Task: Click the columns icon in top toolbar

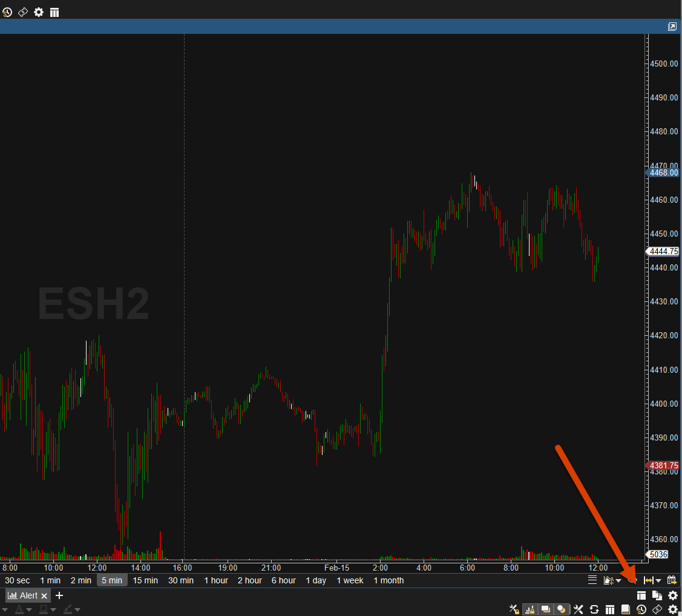Action: (54, 12)
